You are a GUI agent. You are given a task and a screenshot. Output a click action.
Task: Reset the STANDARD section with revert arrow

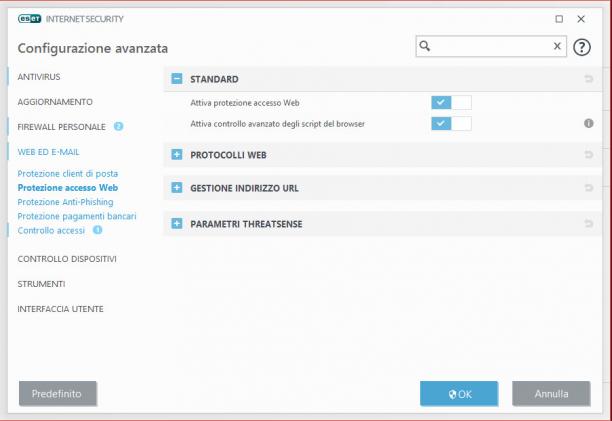[x=589, y=79]
